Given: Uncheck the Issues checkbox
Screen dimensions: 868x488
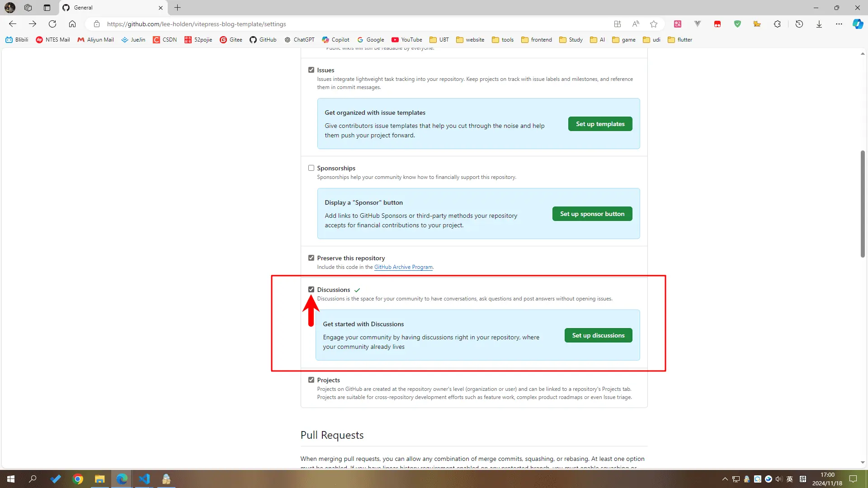Looking at the screenshot, I should pos(311,70).
